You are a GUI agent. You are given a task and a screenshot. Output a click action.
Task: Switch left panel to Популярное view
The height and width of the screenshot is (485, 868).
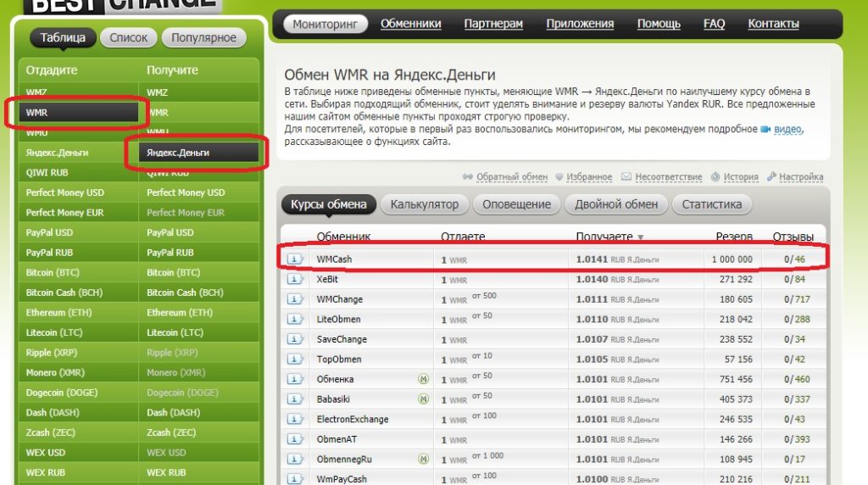click(x=203, y=37)
